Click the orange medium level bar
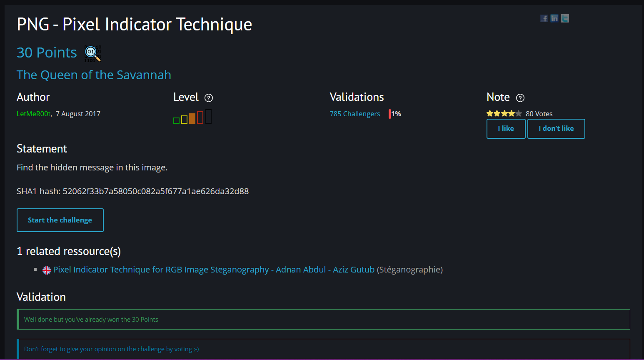 tap(192, 118)
